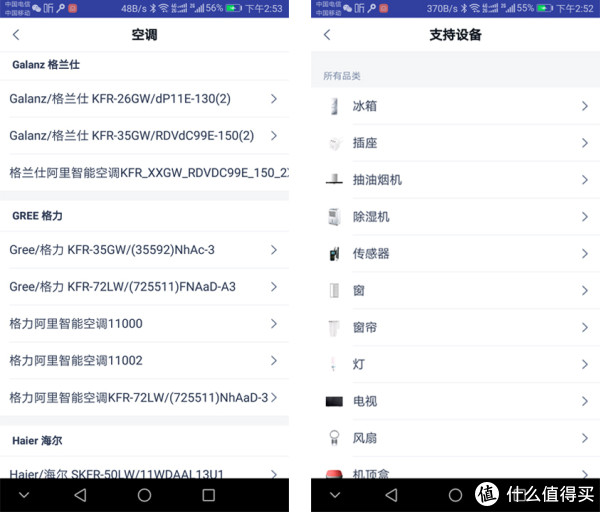Select Galanz/格兰仕 KFR-26GW/dP11E-130(2) model
Viewport: 600px width, 512px height.
(144, 99)
